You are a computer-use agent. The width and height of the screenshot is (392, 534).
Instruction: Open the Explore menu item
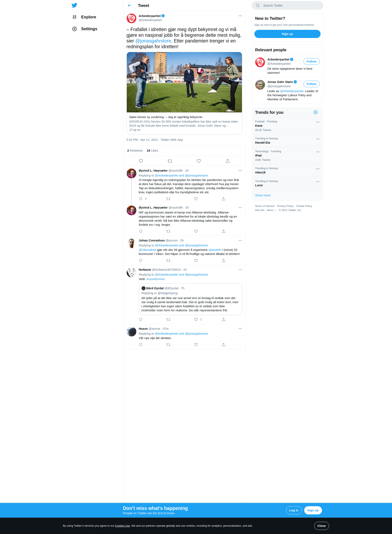84,17
